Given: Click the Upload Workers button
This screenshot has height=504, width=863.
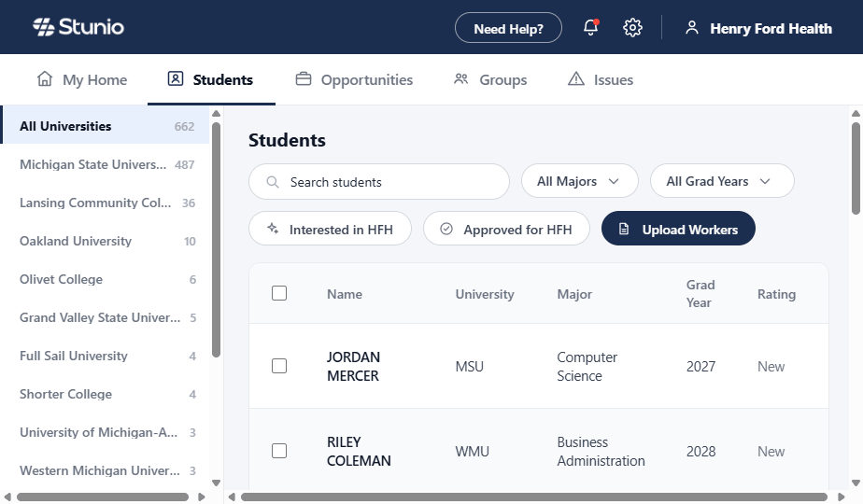Looking at the screenshot, I should click(678, 229).
